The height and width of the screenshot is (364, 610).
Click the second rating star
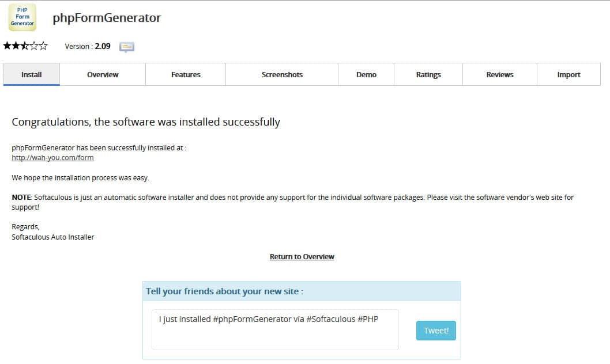(x=16, y=46)
